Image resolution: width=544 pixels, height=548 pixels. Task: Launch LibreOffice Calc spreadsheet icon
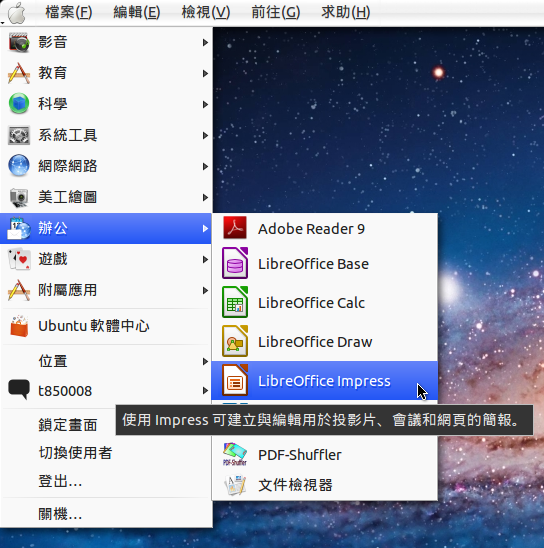tap(235, 302)
